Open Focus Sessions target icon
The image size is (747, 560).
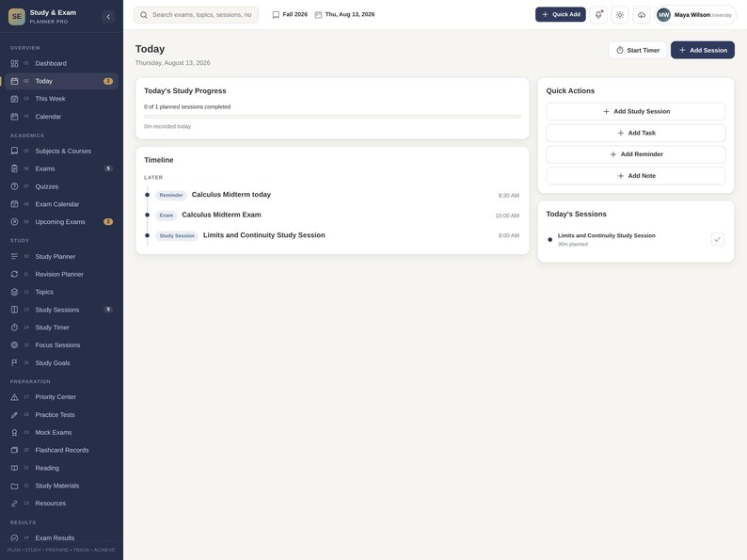(14, 345)
